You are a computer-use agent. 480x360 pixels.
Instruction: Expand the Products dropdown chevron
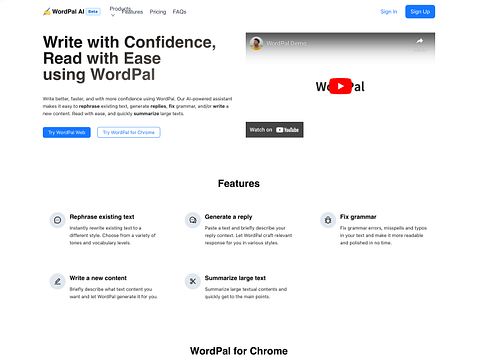click(x=113, y=15)
